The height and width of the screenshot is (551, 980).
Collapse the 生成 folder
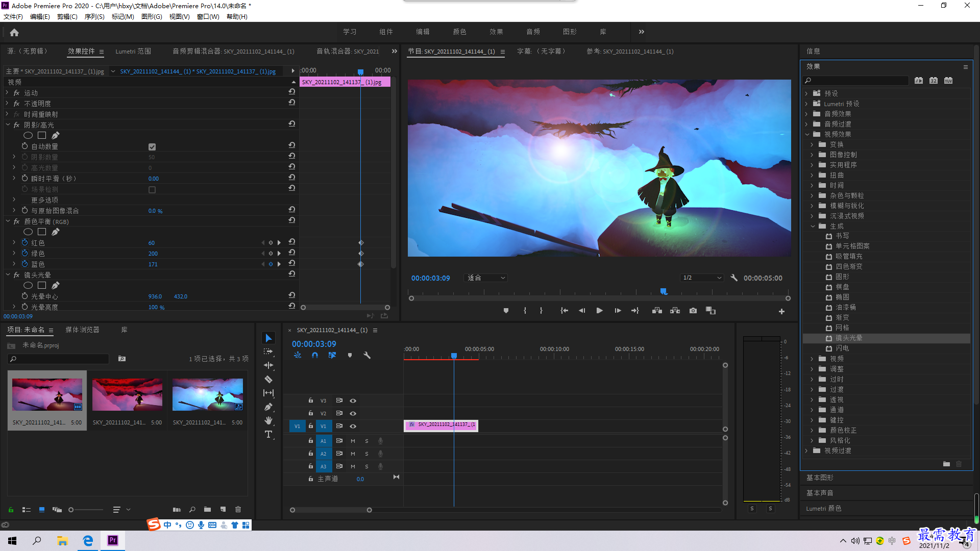pos(813,226)
